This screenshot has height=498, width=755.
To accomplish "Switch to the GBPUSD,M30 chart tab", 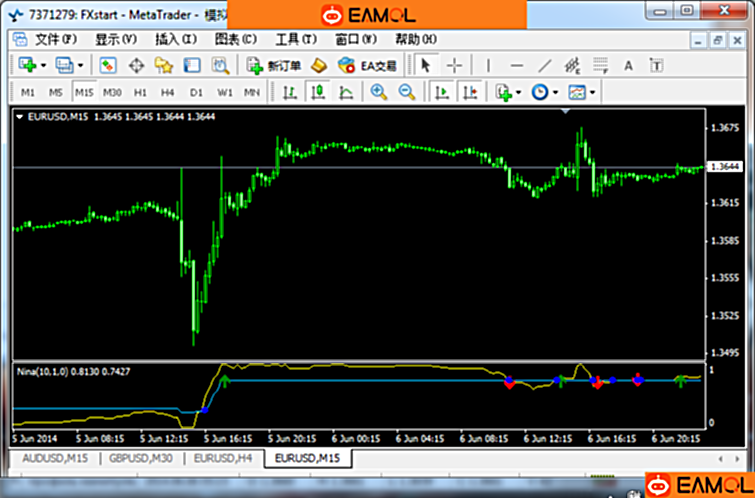I will (137, 458).
